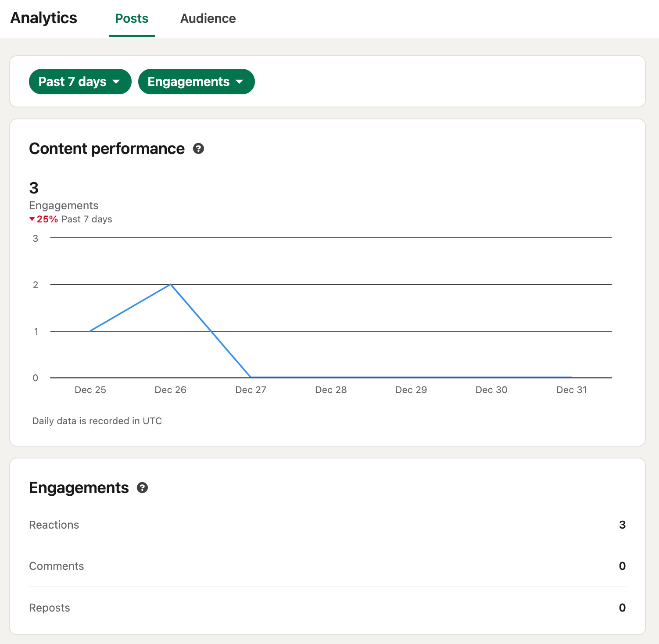
Task: Click the Dec 28 axis label
Action: [331, 390]
